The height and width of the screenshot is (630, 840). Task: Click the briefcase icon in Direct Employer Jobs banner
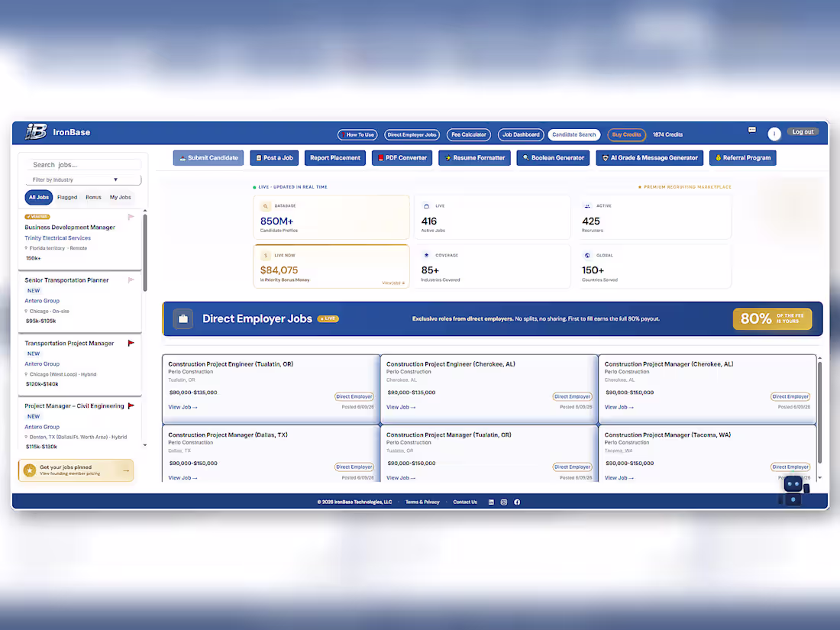click(x=183, y=318)
